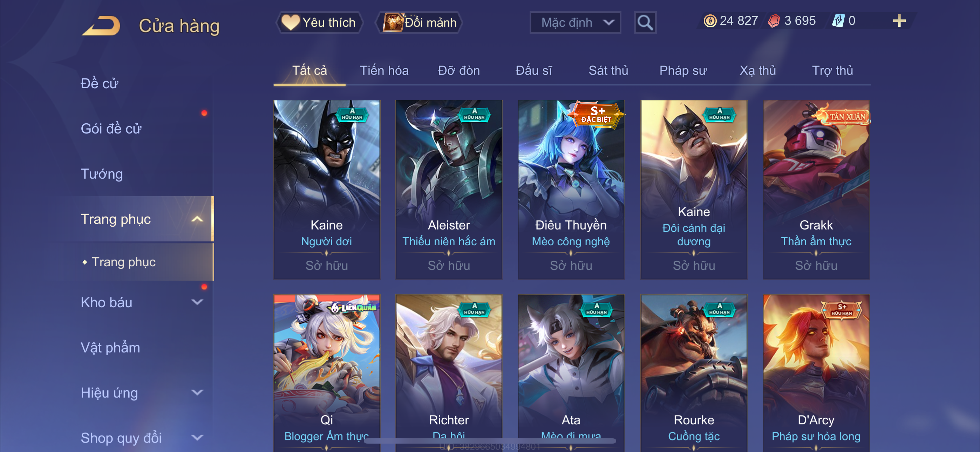The width and height of the screenshot is (980, 452).
Task: Select the Tiến hóa tab
Action: point(384,70)
